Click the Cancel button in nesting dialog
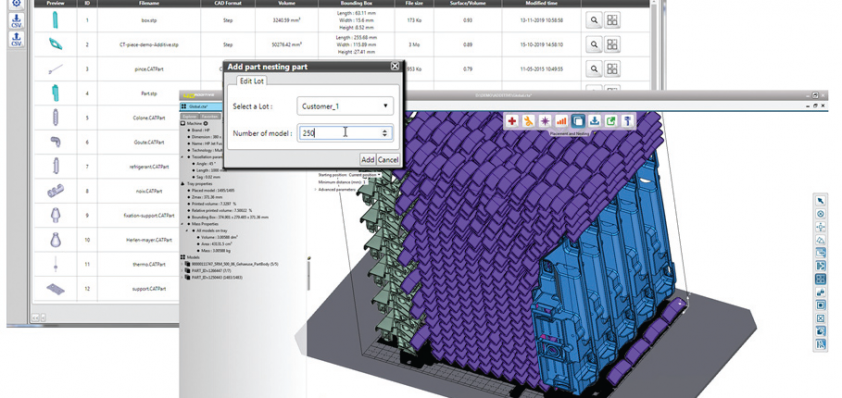Screen dimensions: 842x398 coord(388,160)
